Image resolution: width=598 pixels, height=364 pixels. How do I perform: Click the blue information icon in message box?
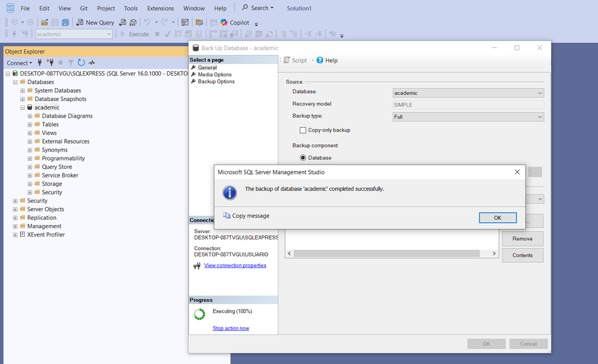230,193
